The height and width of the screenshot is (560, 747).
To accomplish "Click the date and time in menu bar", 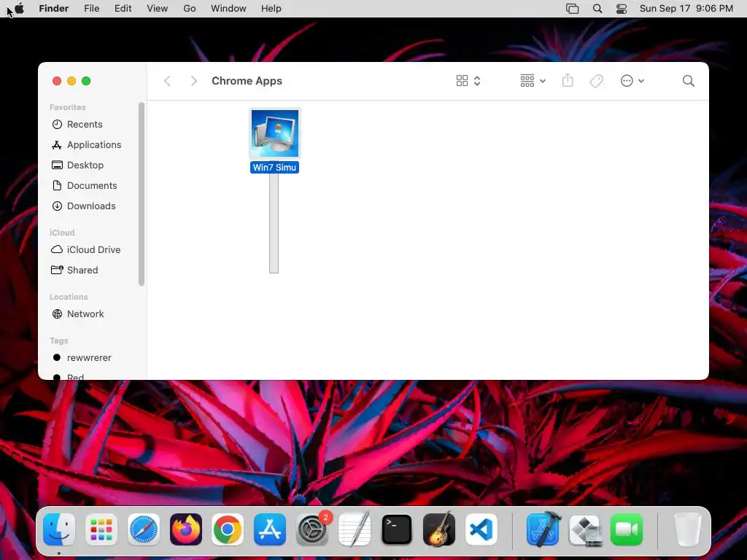I will pyautogui.click(x=686, y=9).
